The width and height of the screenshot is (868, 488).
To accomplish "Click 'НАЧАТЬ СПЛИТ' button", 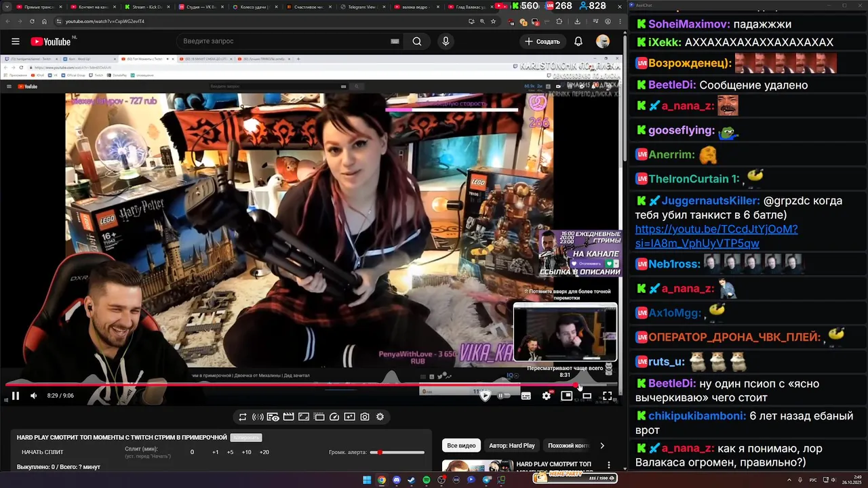I will (x=43, y=452).
